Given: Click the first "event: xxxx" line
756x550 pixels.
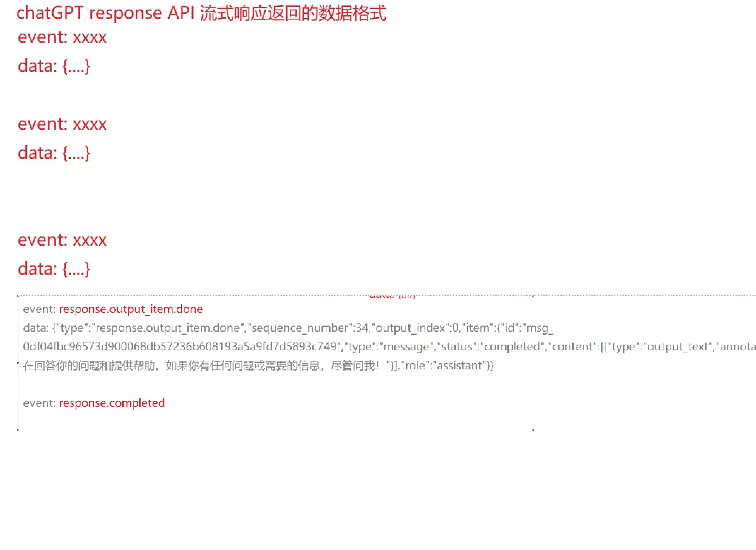Looking at the screenshot, I should (x=62, y=37).
